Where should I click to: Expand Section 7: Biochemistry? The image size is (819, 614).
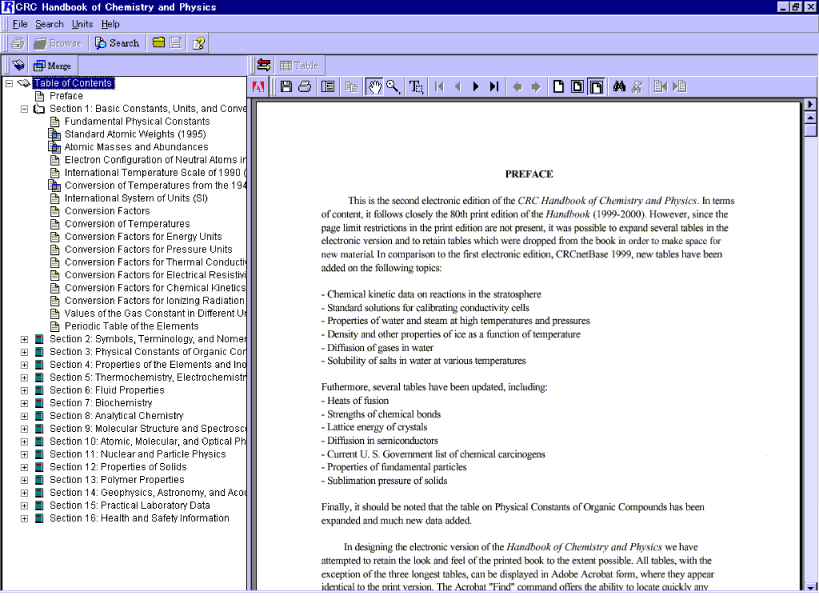(x=24, y=403)
